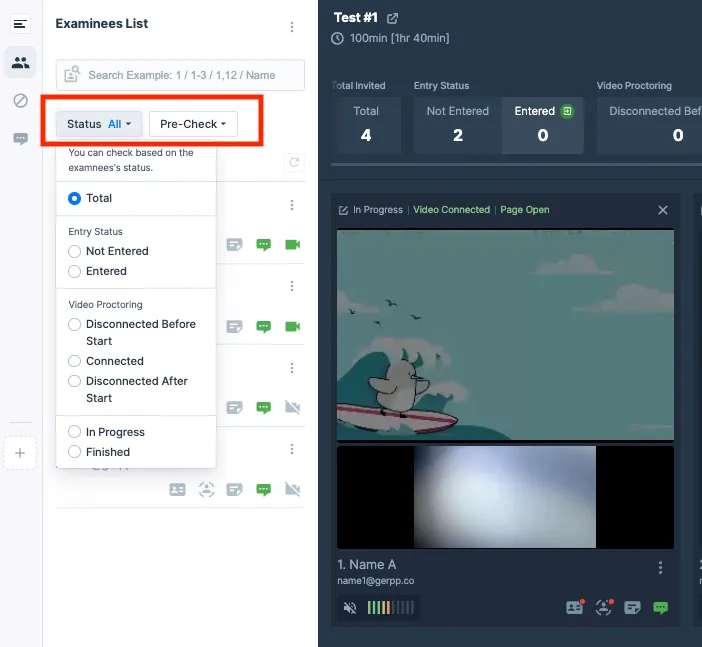Select the Finished radio option
The image size is (702, 647).
(x=74, y=452)
